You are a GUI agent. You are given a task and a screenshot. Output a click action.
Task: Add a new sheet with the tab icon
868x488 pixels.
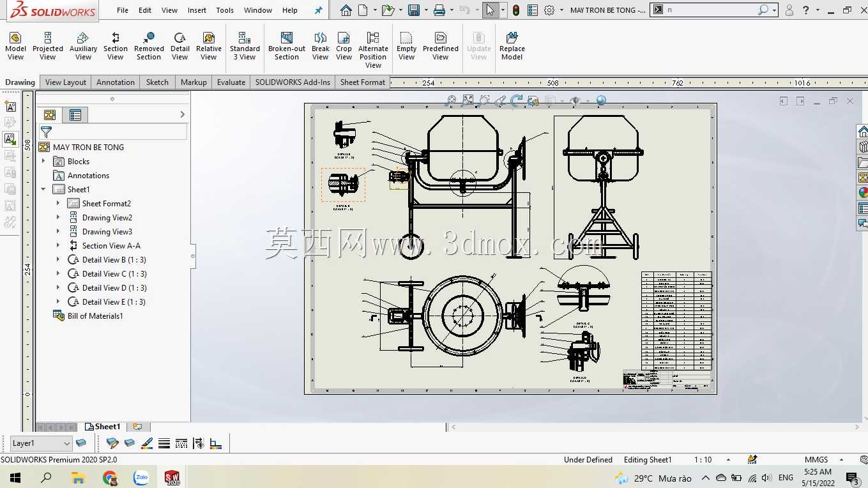(x=137, y=427)
